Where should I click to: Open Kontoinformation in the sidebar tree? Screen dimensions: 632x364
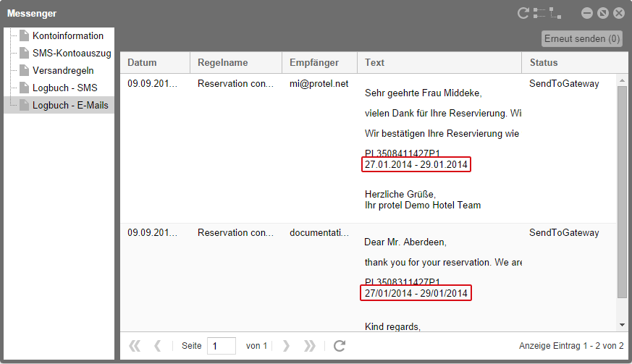(x=67, y=35)
